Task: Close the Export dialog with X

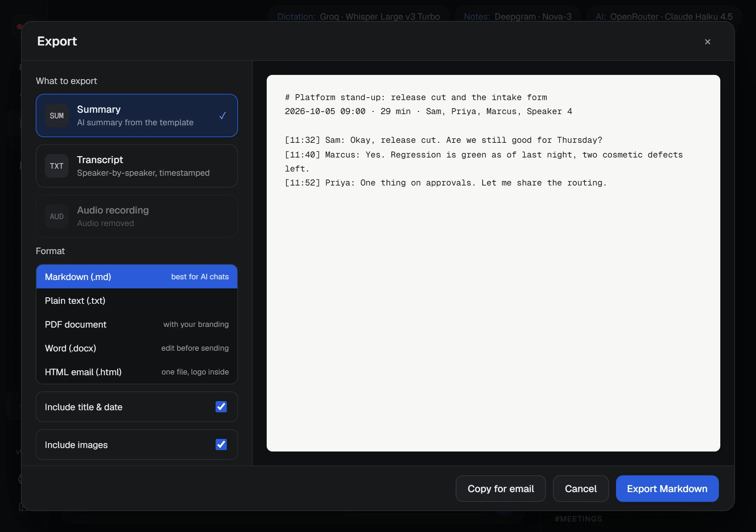Action: pyautogui.click(x=707, y=42)
